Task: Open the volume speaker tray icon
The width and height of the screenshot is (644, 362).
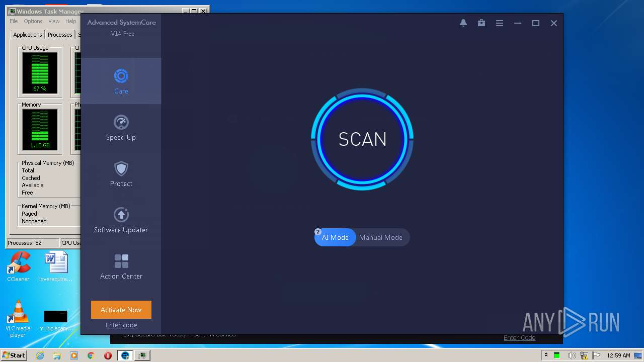Action: 572,355
